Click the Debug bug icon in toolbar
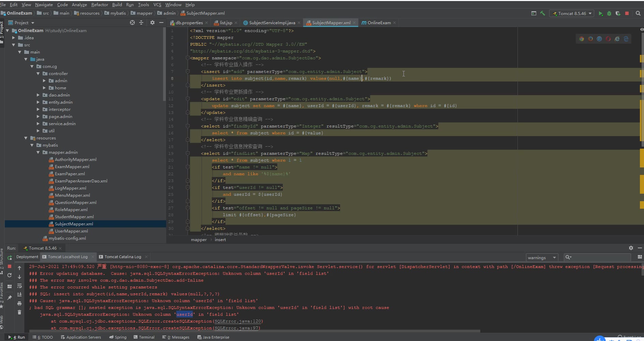The image size is (644, 341). click(x=609, y=13)
